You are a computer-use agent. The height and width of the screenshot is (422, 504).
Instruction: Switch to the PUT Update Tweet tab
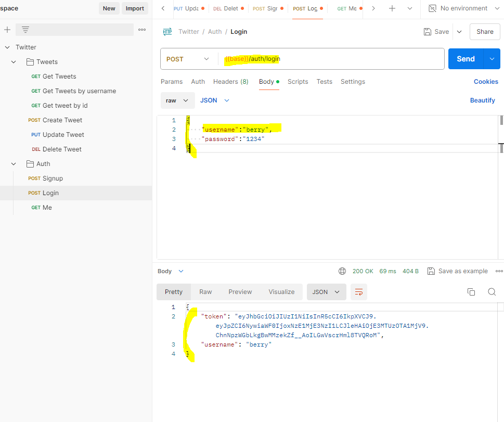[x=189, y=9]
